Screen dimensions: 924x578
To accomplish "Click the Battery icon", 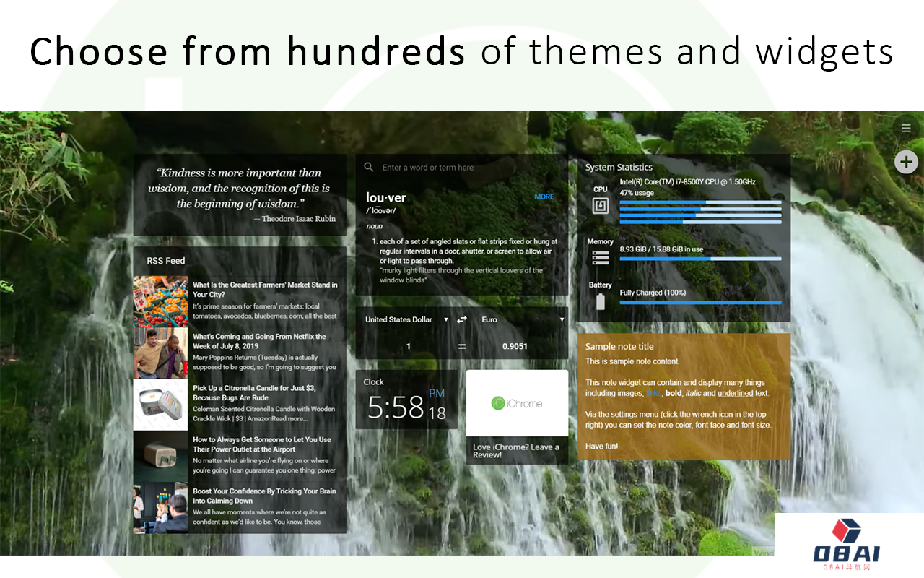I will 601,302.
